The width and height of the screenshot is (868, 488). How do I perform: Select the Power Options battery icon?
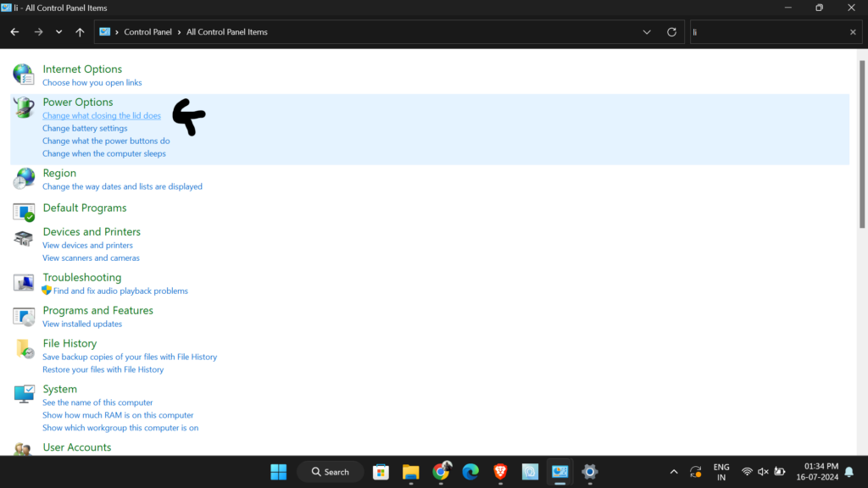[23, 107]
